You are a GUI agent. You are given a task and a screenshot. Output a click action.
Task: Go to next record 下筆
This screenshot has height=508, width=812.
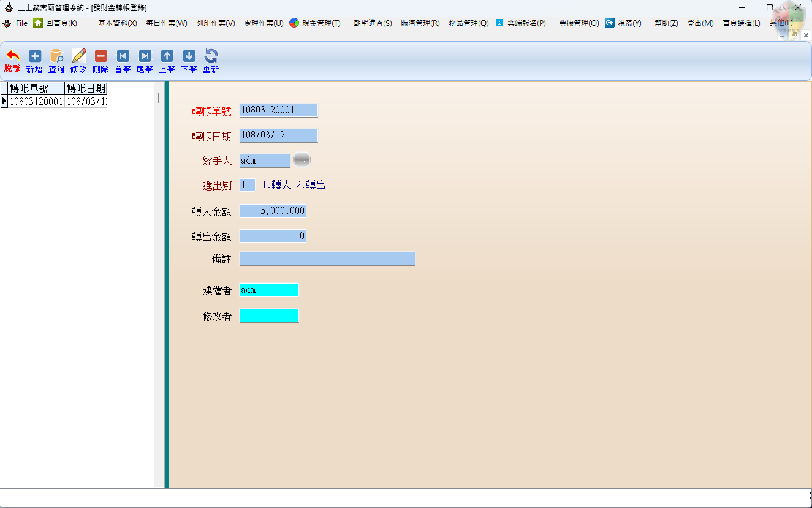(189, 56)
